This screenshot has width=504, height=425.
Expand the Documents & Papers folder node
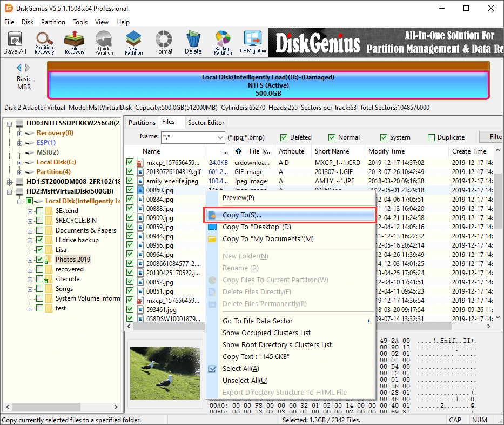pyautogui.click(x=30, y=231)
